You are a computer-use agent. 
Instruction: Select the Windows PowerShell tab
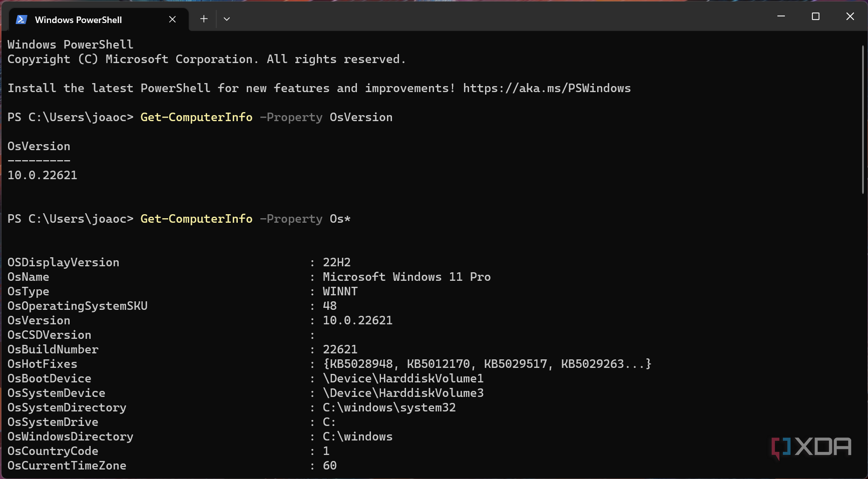click(99, 20)
